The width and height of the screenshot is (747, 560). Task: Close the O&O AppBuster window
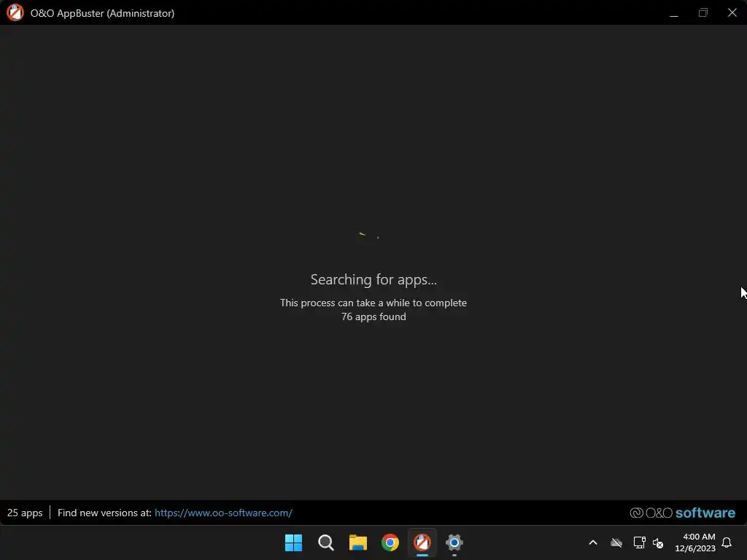(x=732, y=13)
